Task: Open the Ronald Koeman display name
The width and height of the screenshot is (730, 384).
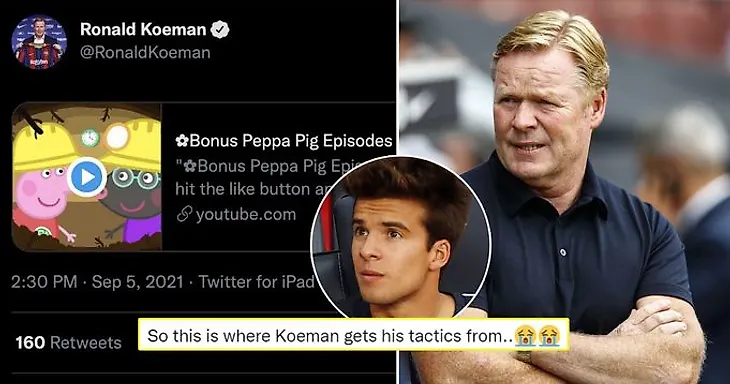Action: click(143, 29)
